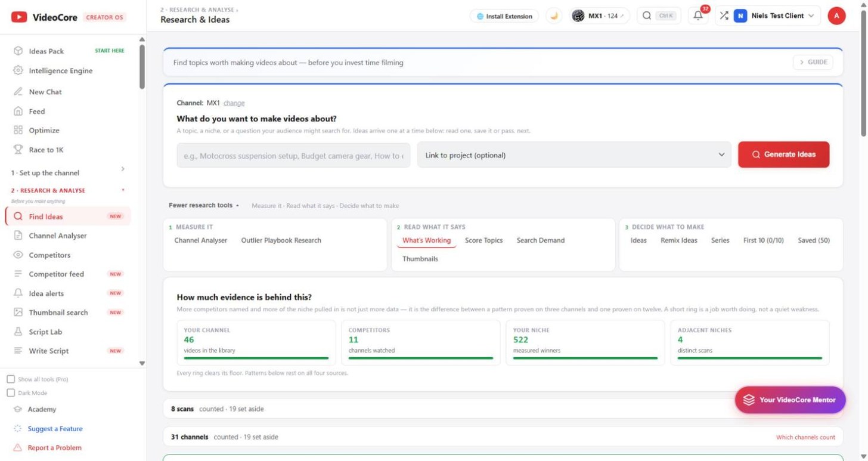
Task: Open the 'Which channels count' link
Action: (x=805, y=437)
